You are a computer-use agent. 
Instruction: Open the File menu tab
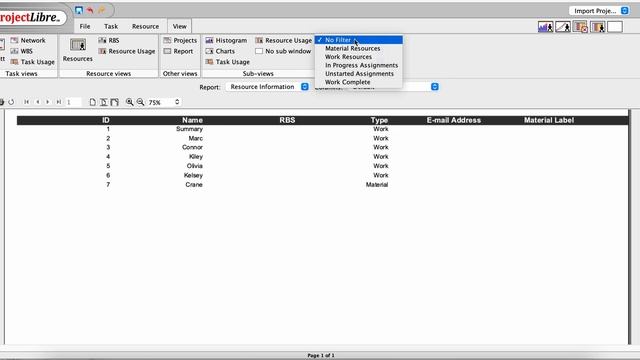85,26
